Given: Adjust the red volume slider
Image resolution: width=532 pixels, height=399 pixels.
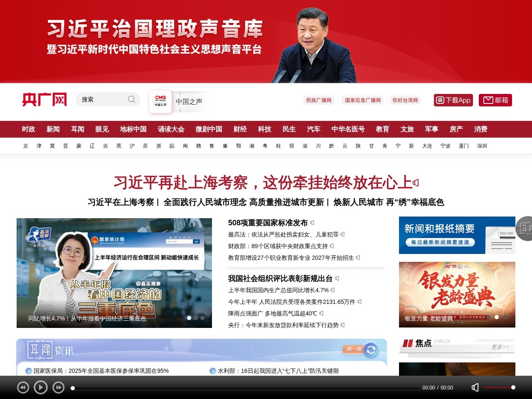Looking at the screenshot, I should pyautogui.click(x=500, y=387).
